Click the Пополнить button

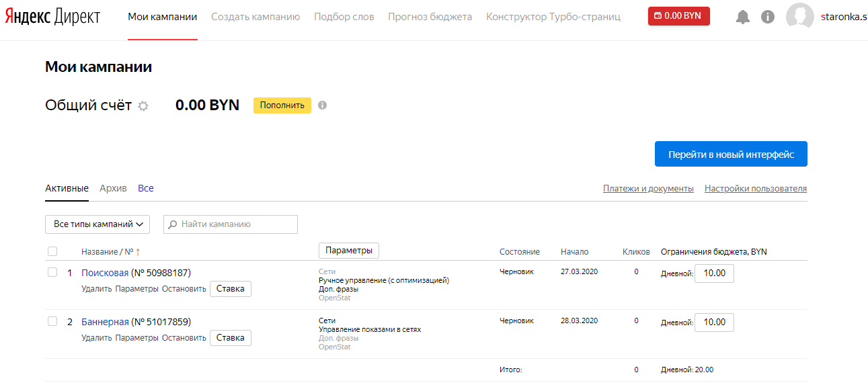tap(282, 105)
